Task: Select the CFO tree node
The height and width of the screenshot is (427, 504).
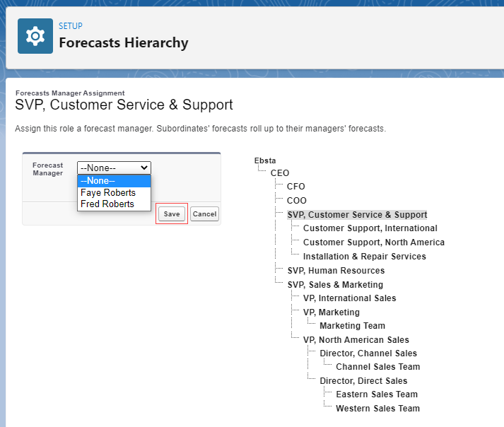Action: point(295,187)
